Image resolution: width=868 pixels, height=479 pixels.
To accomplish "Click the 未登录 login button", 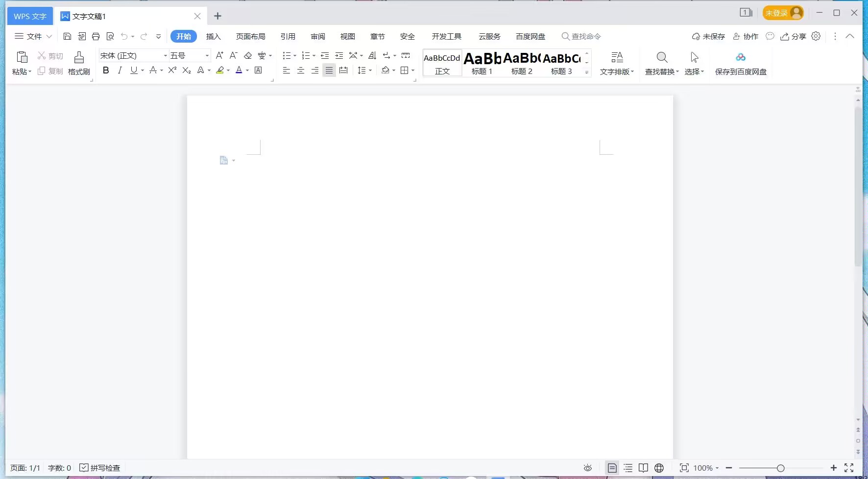I will point(783,13).
